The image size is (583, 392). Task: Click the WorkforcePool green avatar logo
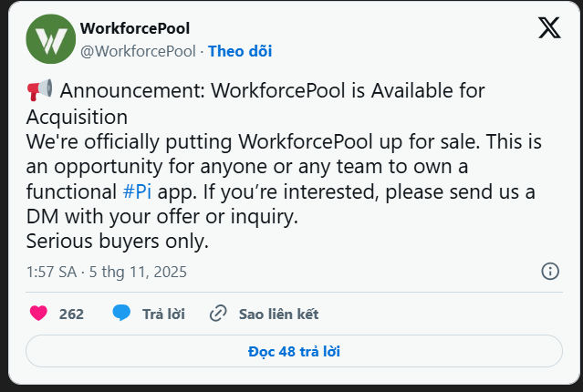coord(51,40)
